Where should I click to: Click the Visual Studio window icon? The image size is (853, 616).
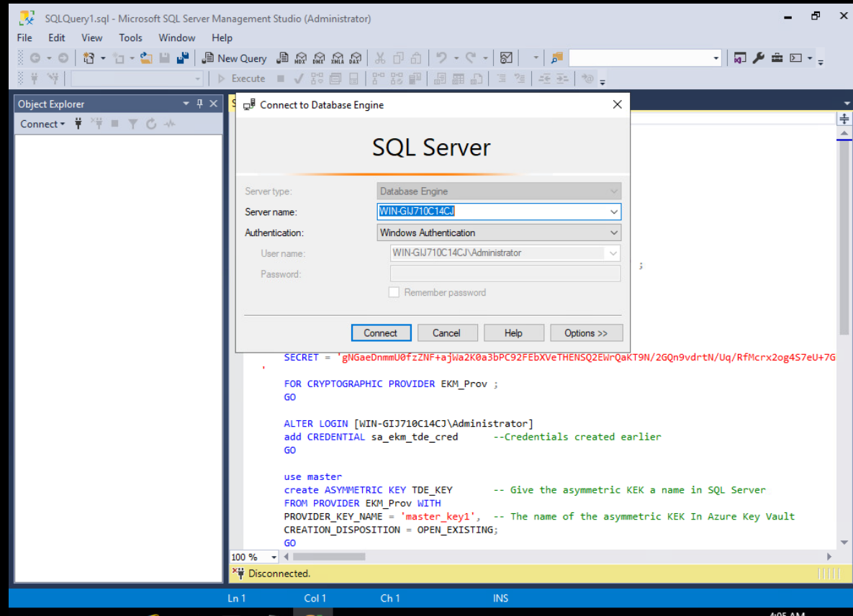click(x=740, y=58)
